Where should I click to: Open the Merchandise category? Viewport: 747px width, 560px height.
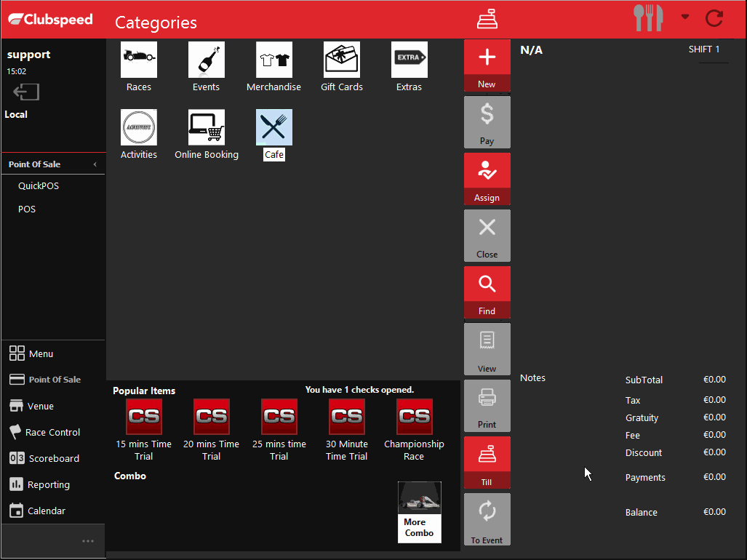tap(274, 67)
